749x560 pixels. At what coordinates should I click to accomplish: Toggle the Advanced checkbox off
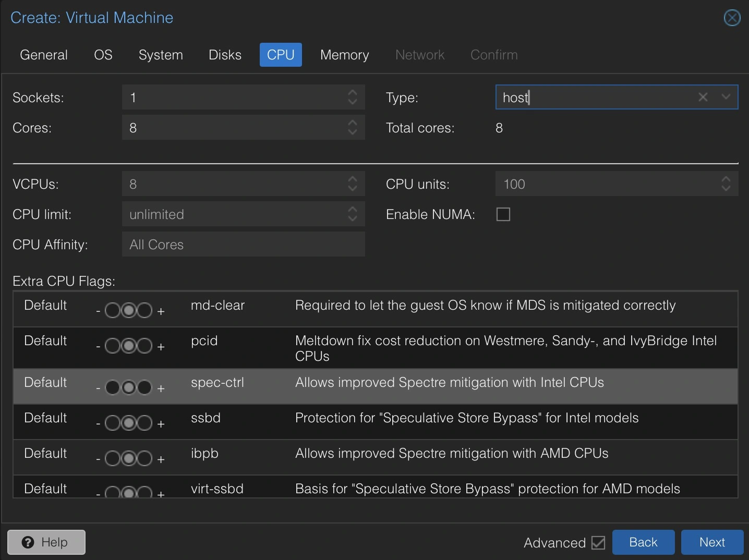click(598, 543)
